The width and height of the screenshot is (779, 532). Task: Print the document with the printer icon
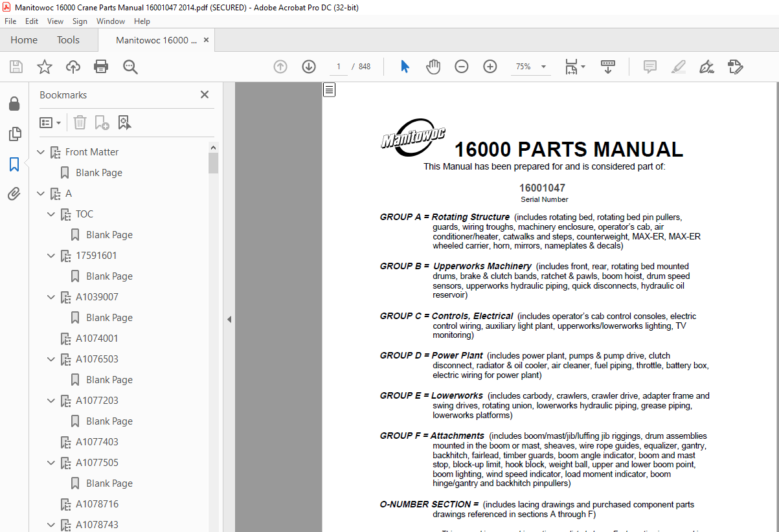(101, 67)
